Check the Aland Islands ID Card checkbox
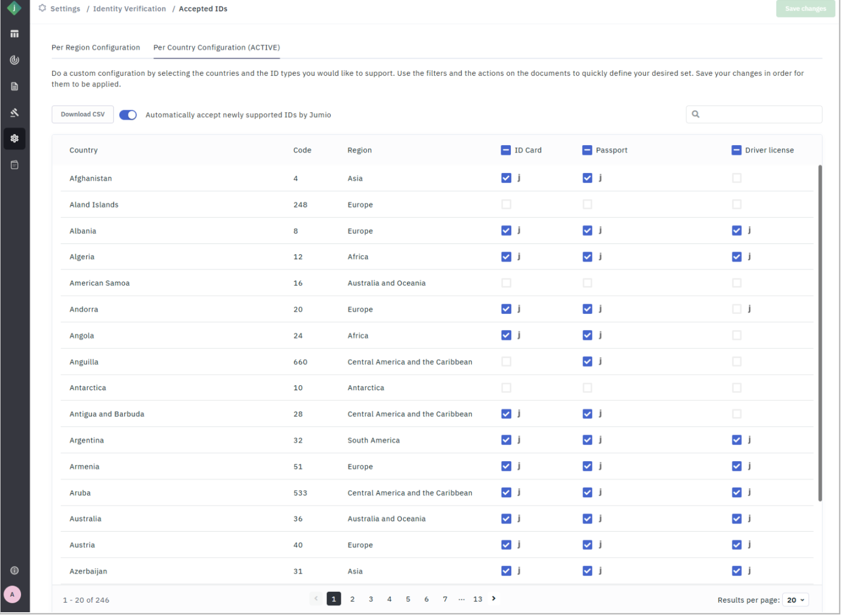The height and width of the screenshot is (616, 842). (x=506, y=205)
